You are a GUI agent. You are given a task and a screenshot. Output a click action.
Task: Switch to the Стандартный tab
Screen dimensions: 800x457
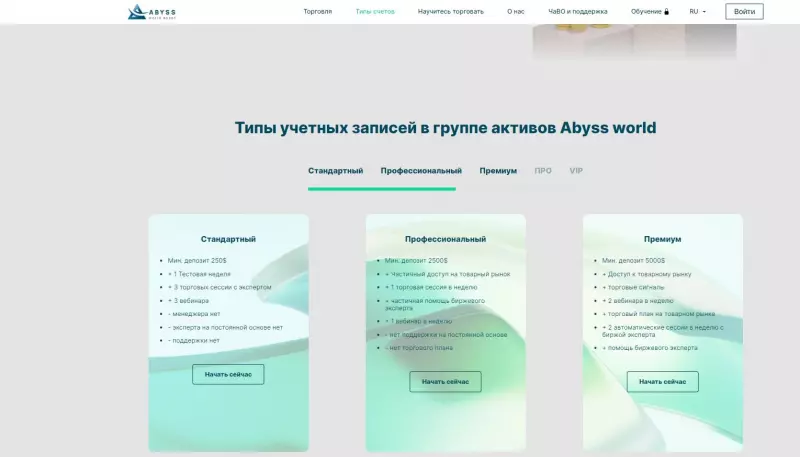pyautogui.click(x=335, y=171)
